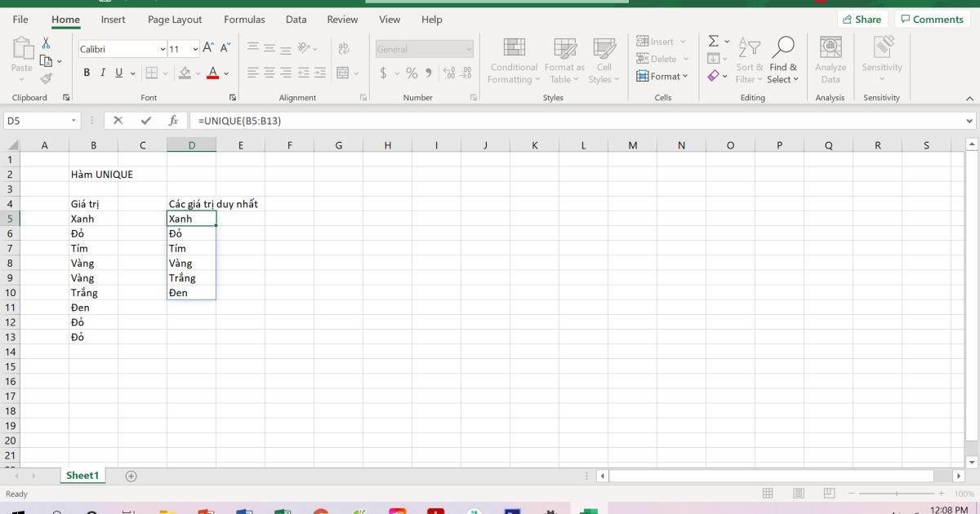Screen dimensions: 980x514
Task: Open the Number Format dropdown
Action: [470, 48]
